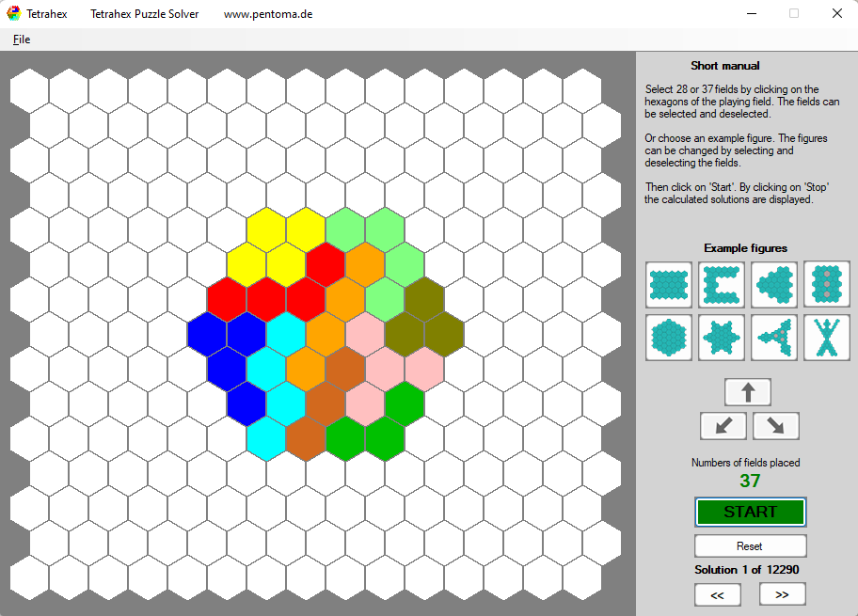
Task: Advance to next solution with >>
Action: pos(782,594)
